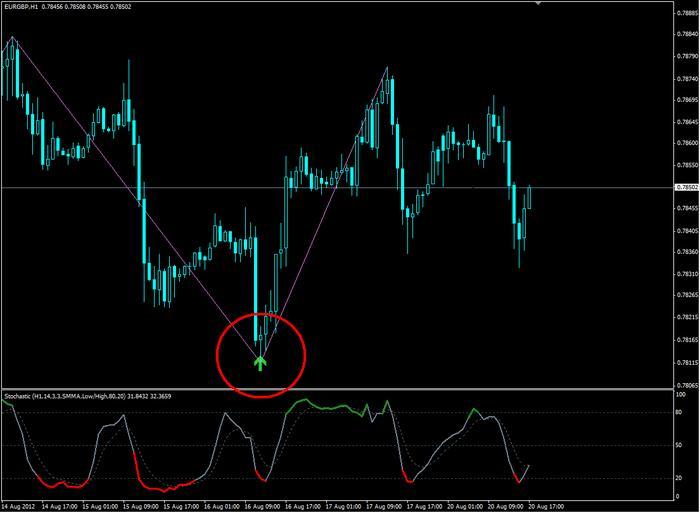700x513 pixels.
Task: Click the 20 Aug 09:00 time label
Action: [x=506, y=507]
